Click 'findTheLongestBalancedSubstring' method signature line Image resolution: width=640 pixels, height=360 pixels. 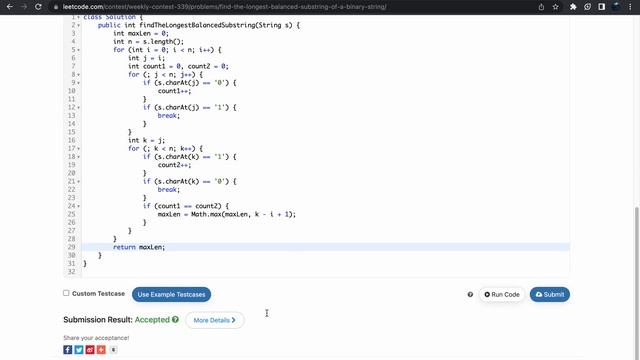pos(199,25)
